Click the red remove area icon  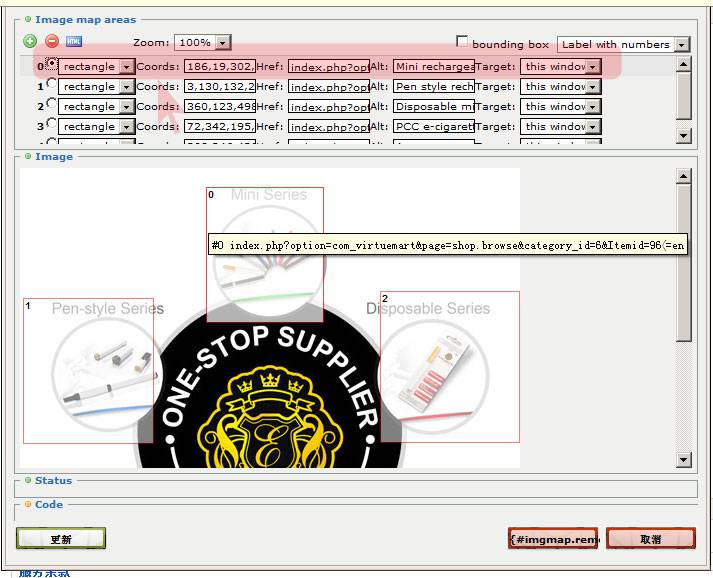click(x=52, y=42)
